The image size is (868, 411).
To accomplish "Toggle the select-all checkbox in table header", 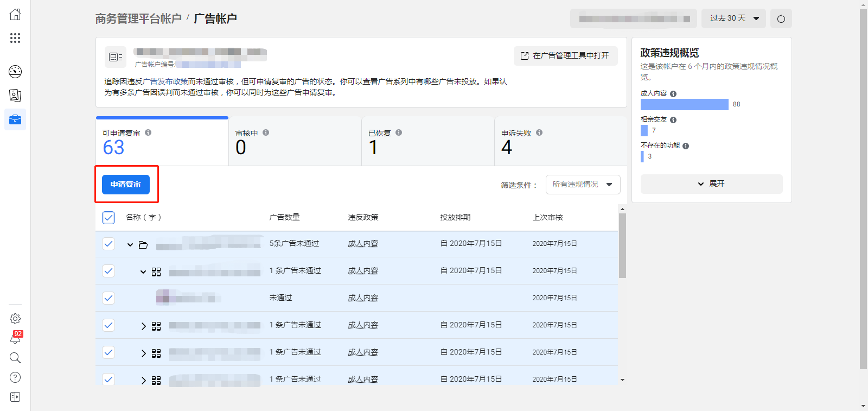I will click(x=108, y=218).
